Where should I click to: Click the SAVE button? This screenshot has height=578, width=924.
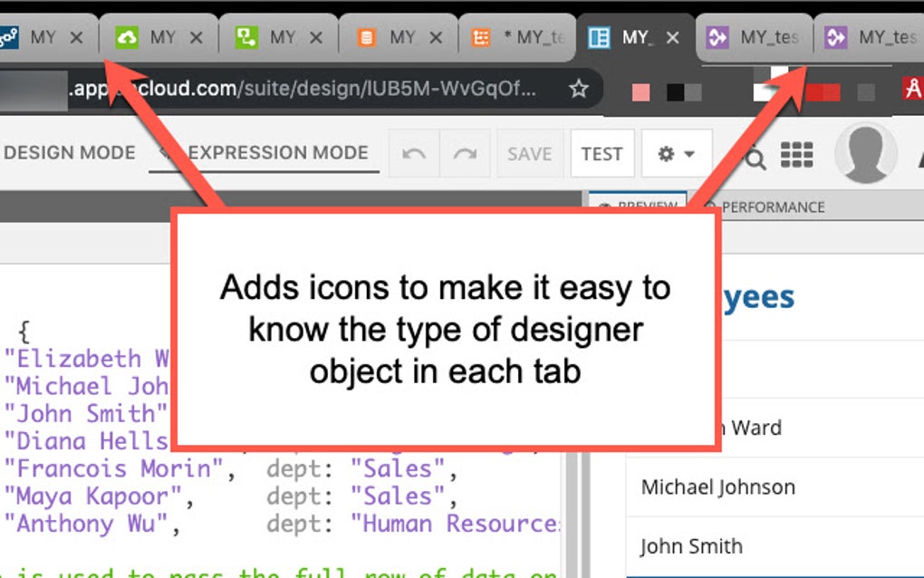(x=529, y=153)
